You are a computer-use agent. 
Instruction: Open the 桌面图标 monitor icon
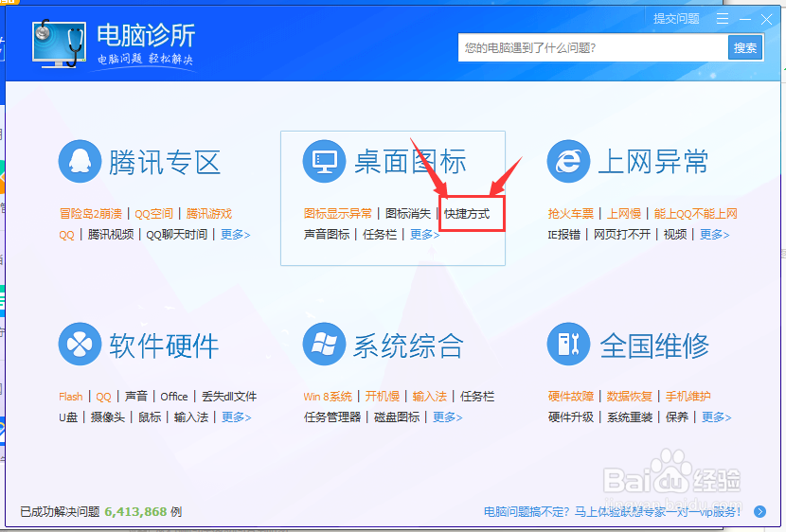[x=324, y=161]
